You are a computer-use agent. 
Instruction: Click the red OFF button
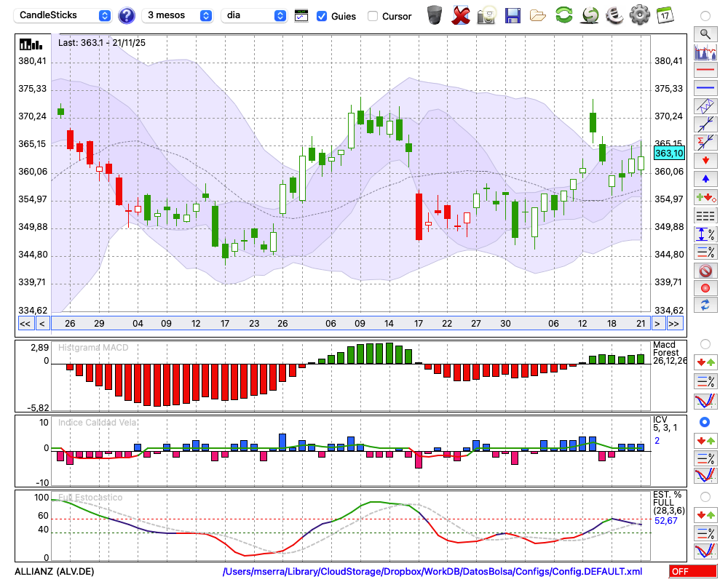(x=692, y=572)
